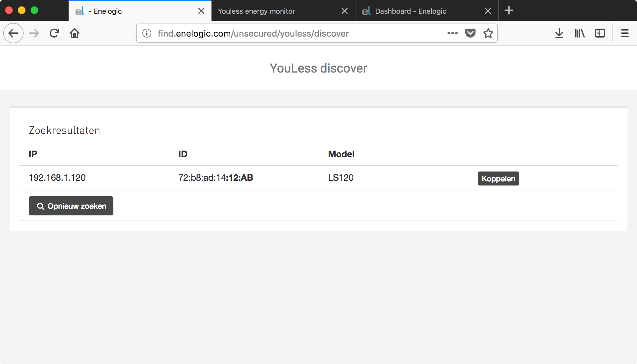Open the library bookmarks and history
The height and width of the screenshot is (364, 637).
pos(580,33)
